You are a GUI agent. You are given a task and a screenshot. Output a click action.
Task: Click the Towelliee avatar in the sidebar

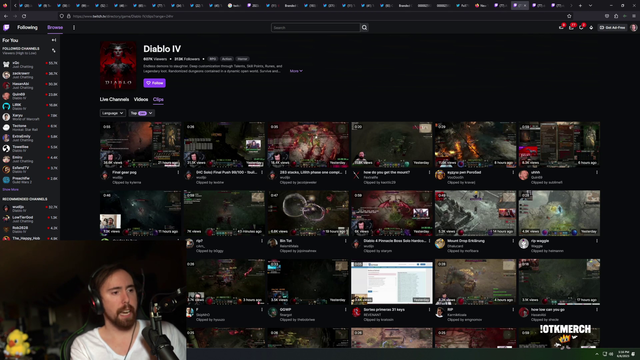coord(6,148)
